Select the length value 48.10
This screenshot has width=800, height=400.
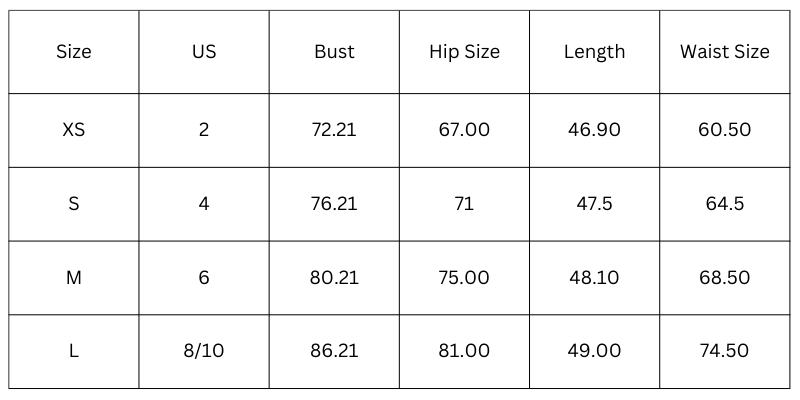tap(594, 278)
